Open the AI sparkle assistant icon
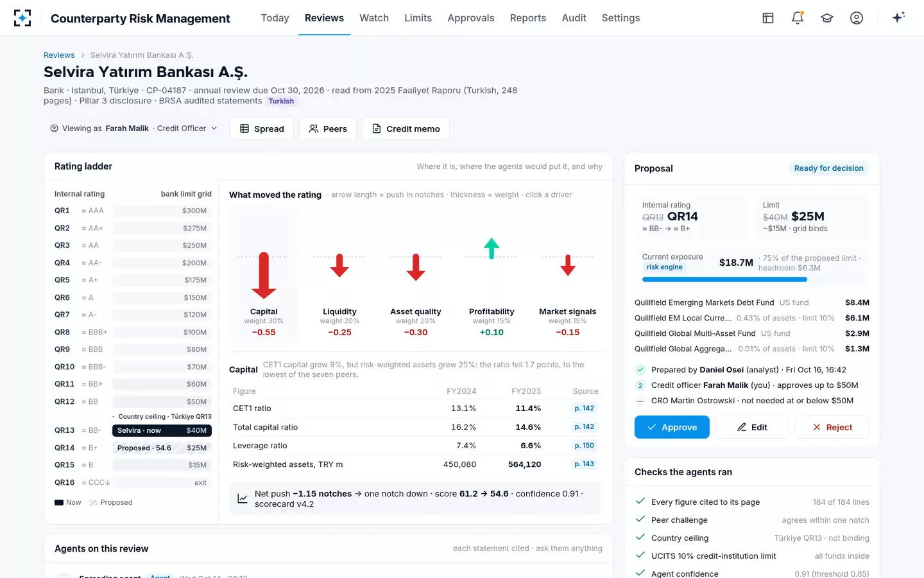This screenshot has width=924, height=578. pyautogui.click(x=898, y=17)
